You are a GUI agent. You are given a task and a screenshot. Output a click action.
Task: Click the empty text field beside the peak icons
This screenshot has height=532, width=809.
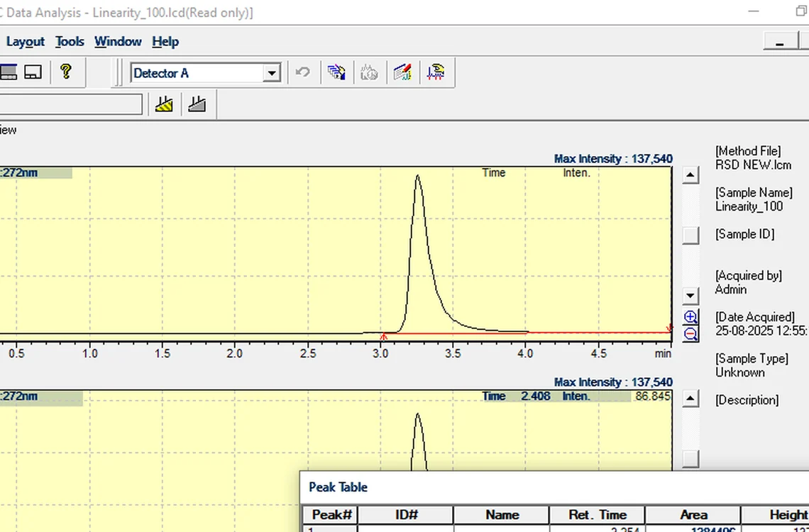(70, 104)
